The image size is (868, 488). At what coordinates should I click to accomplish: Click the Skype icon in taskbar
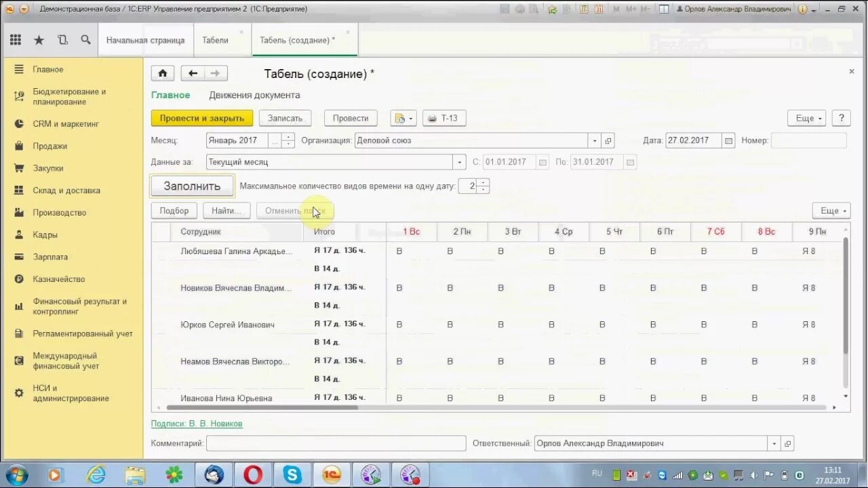(x=292, y=474)
